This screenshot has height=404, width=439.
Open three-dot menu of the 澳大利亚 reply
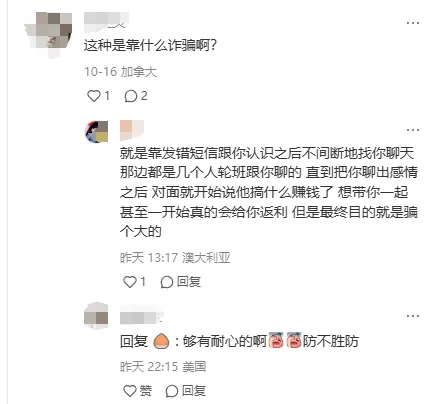413,130
